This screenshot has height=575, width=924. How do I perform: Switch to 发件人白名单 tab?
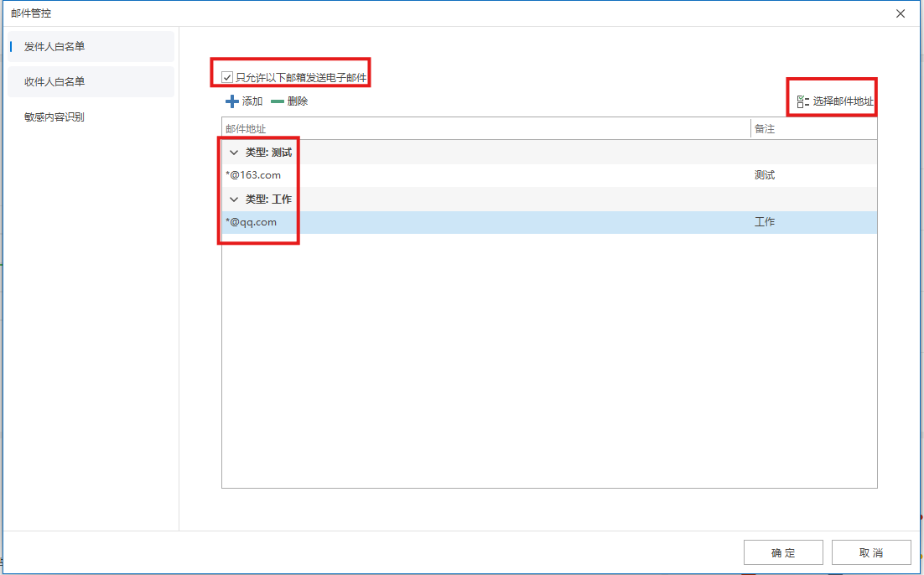click(55, 47)
